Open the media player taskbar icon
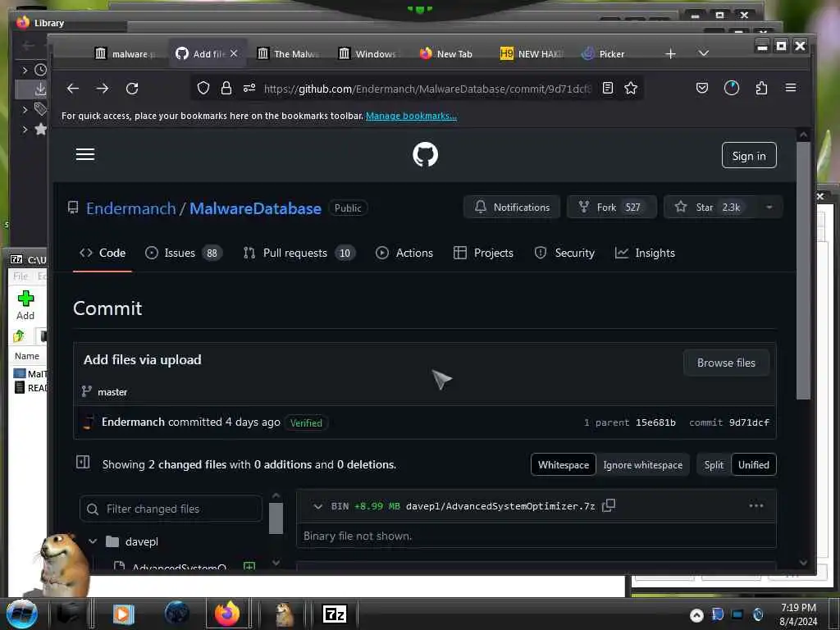840x630 pixels. 123,614
